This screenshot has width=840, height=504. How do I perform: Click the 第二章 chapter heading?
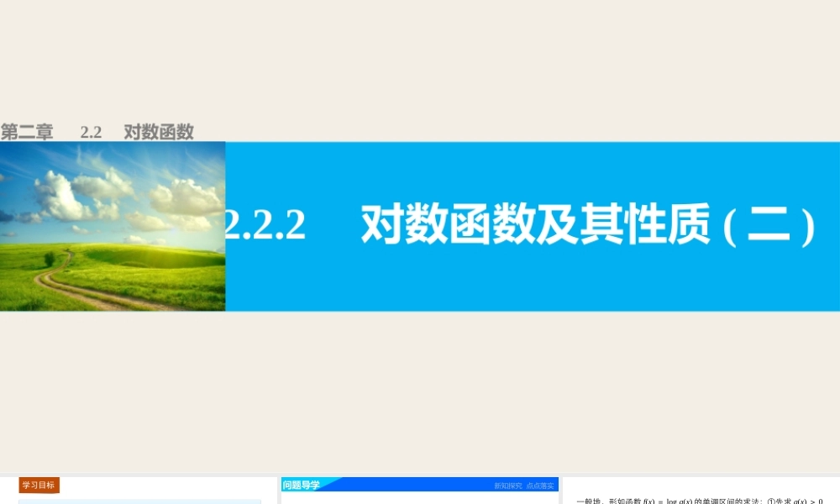click(x=29, y=132)
